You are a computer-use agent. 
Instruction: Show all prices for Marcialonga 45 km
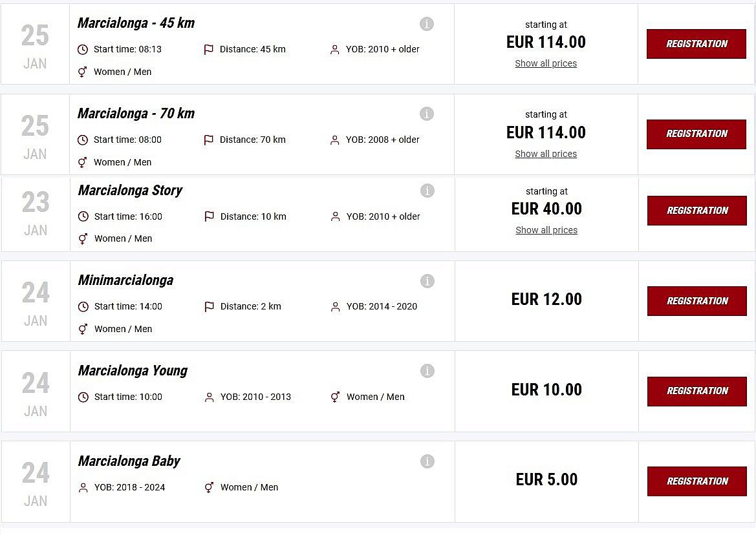(x=546, y=63)
